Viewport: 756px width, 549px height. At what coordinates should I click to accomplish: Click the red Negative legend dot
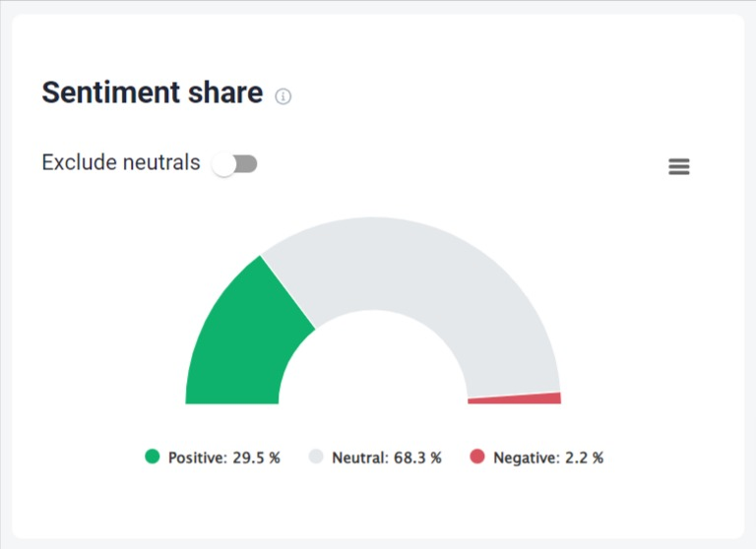477,456
